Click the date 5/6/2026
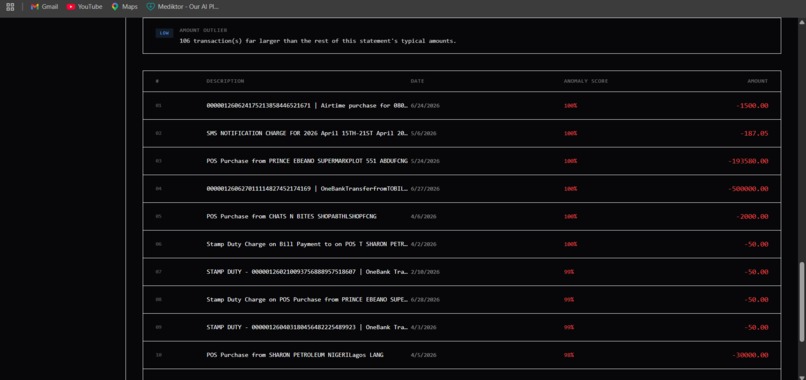 tap(424, 133)
